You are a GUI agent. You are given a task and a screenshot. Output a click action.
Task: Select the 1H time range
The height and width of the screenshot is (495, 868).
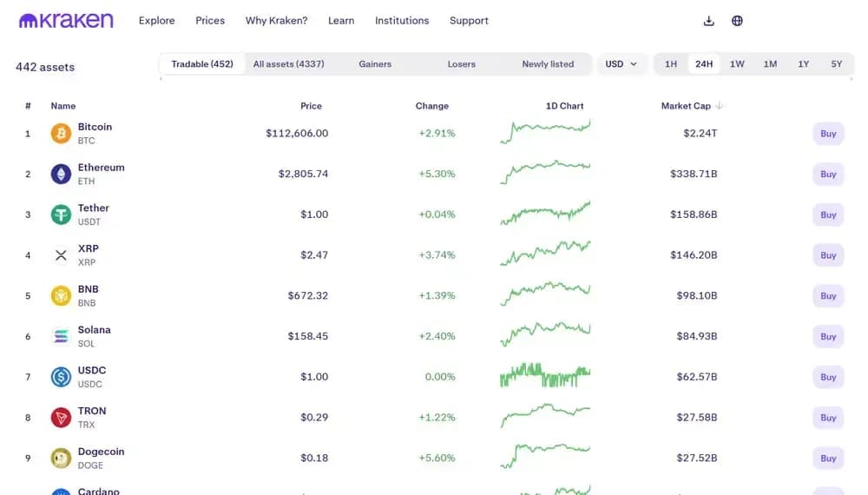[x=671, y=64]
